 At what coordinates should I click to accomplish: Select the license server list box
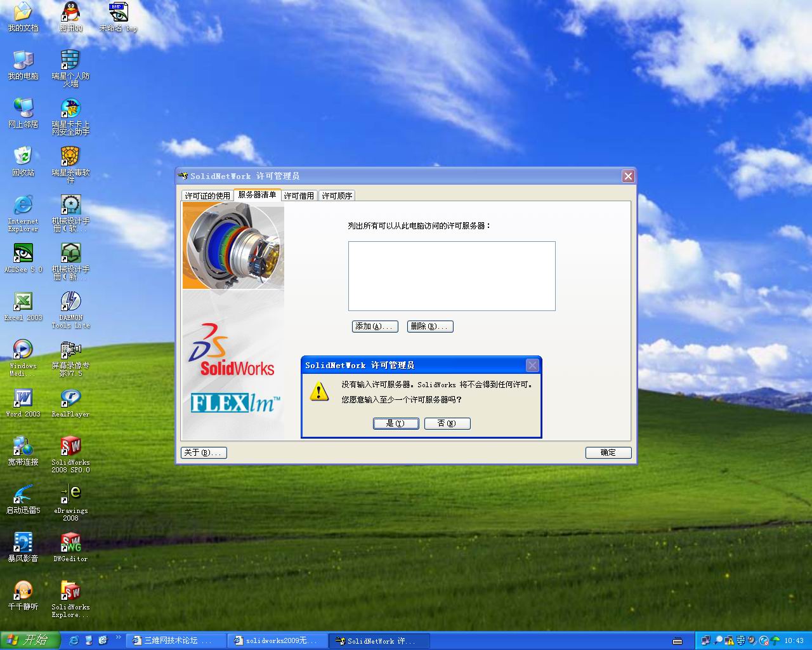452,276
